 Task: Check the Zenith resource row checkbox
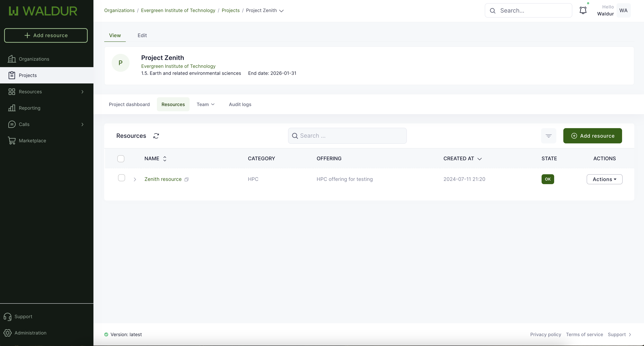click(x=121, y=178)
